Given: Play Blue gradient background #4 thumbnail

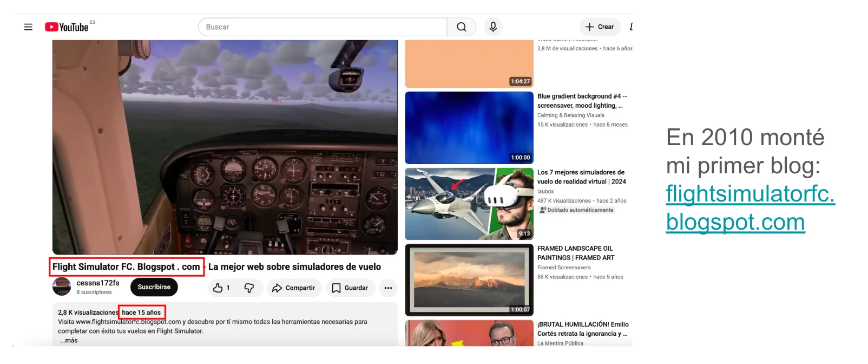Looking at the screenshot, I should [469, 128].
